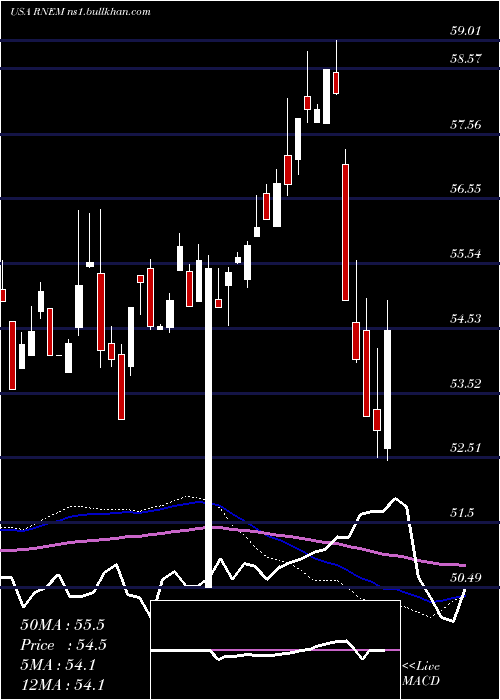Viewport: 500px width, 700px height.
Task: Click the last white candlestick on the chart
Action: tap(388, 389)
